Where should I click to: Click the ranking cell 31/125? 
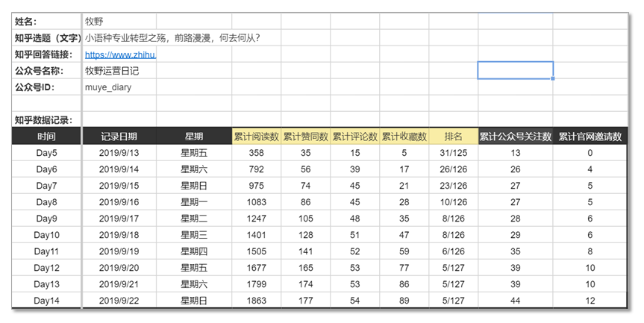click(454, 153)
